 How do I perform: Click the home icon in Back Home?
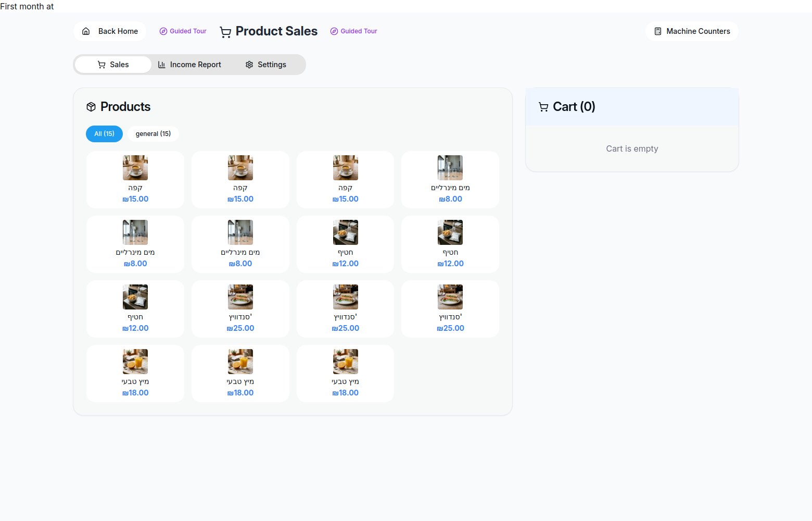86,31
